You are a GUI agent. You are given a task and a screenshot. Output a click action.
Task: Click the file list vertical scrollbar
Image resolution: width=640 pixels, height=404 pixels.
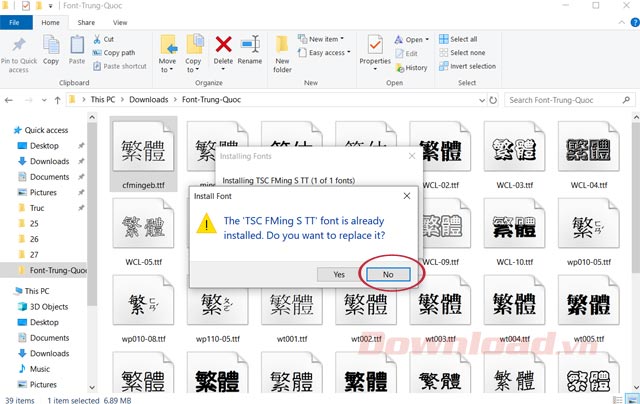click(636, 198)
